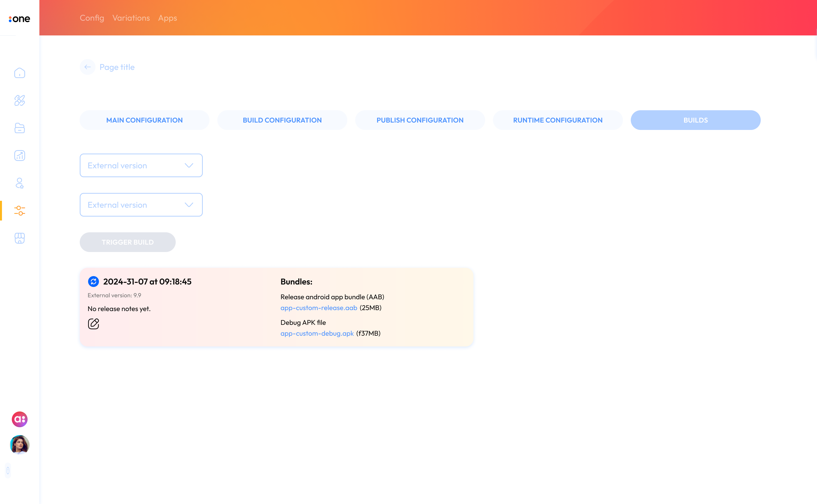This screenshot has width=817, height=504.
Task: Click 'Release android app bundle (AAB)' text
Action: coord(332,297)
